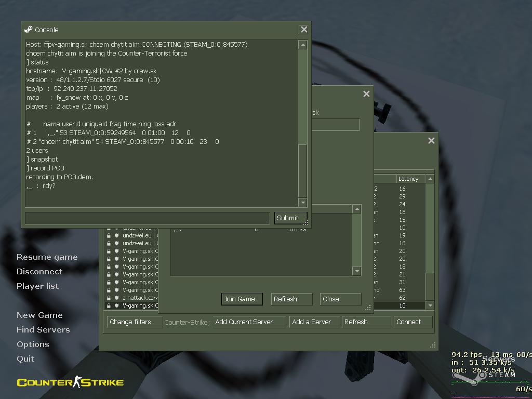Click Add Current Server button
This screenshot has height=399, width=532.
pos(249,322)
